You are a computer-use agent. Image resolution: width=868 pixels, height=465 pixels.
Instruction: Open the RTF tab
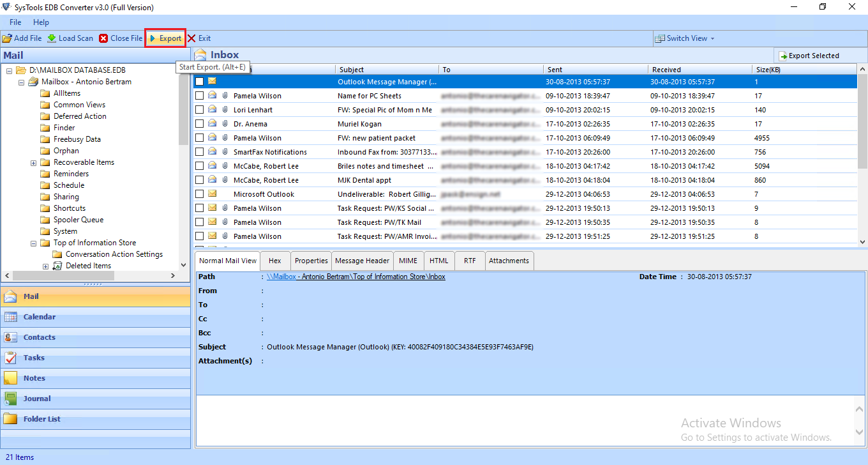point(470,261)
